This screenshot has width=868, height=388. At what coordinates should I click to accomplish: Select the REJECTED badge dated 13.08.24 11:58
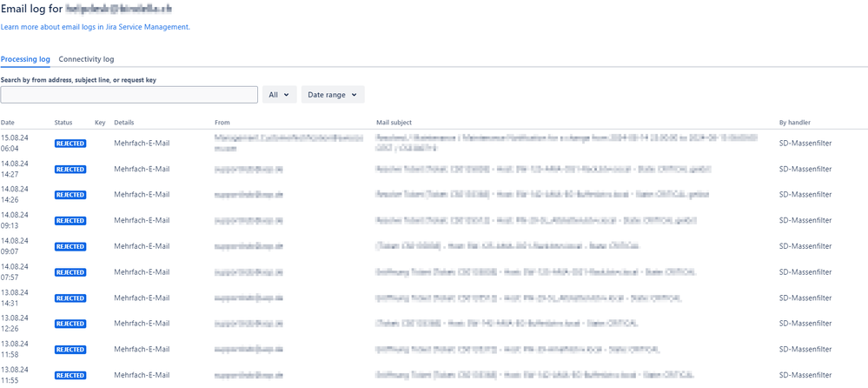70,350
